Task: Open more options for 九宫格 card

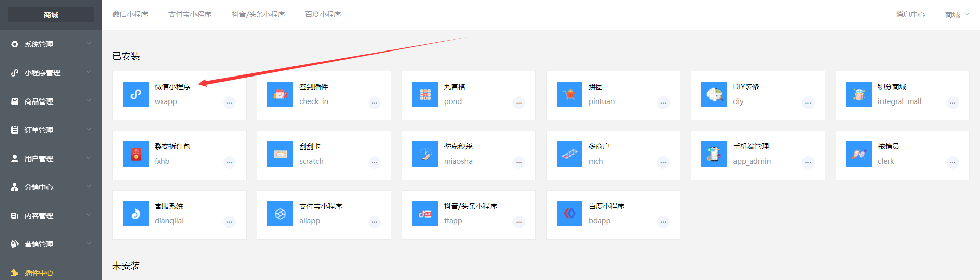Action: [x=519, y=103]
